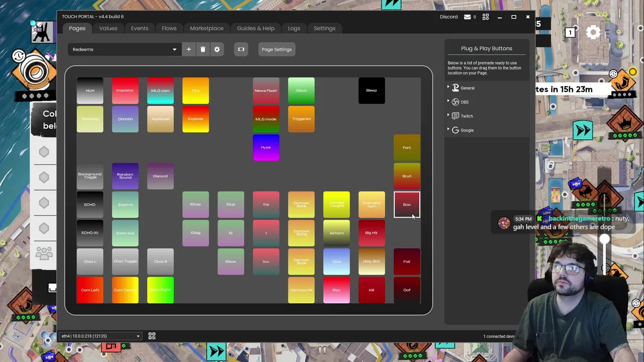This screenshot has height=362, width=644.
Task: Select the ECHO (X) tile
Action: coord(90,233)
